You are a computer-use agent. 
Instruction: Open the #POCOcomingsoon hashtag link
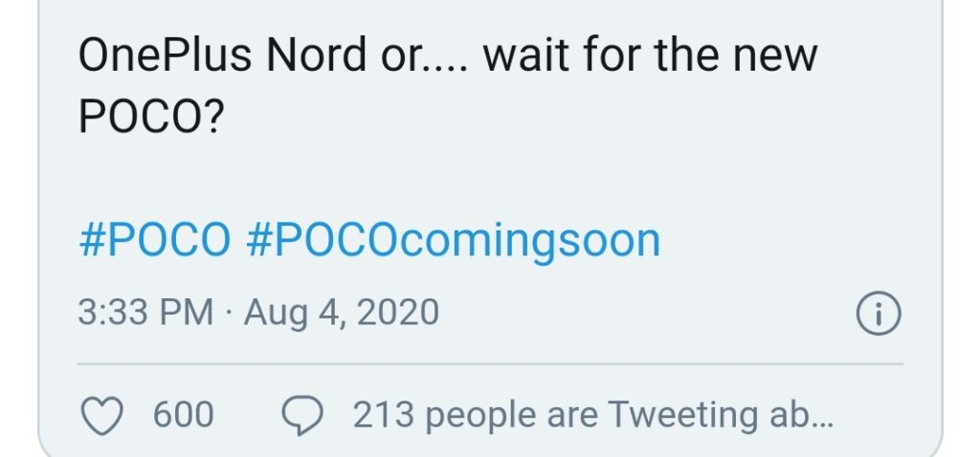(x=453, y=239)
